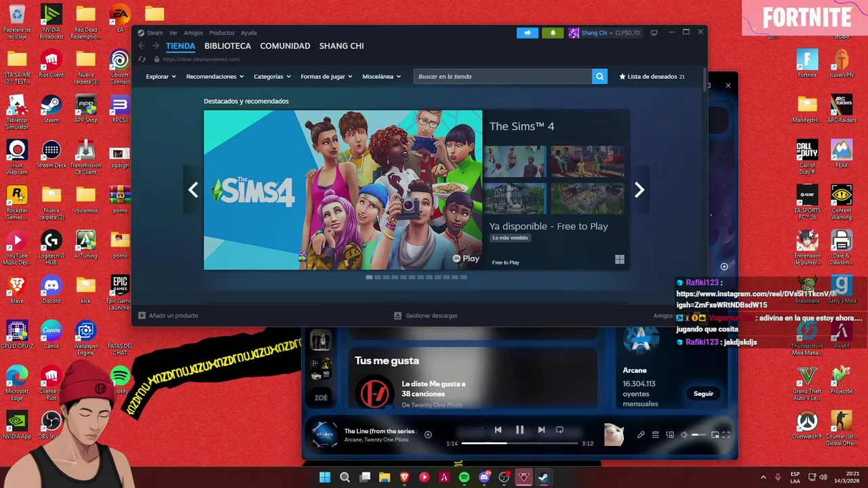This screenshot has width=868, height=488.
Task: Mute the music player speaker icon
Action: pos(684,434)
